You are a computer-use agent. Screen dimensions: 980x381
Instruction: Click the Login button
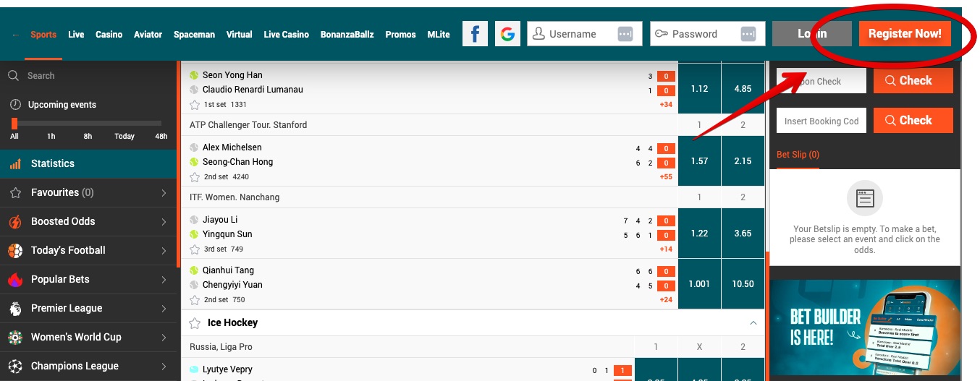point(812,34)
